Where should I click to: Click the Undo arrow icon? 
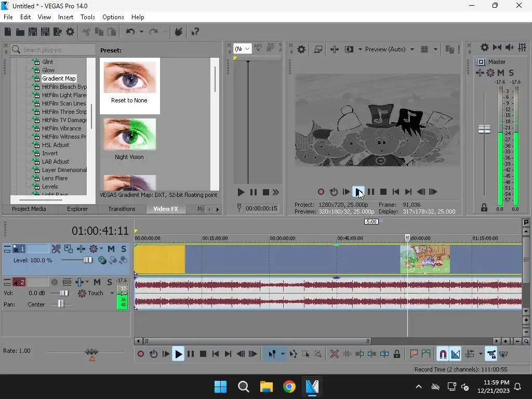point(130,32)
